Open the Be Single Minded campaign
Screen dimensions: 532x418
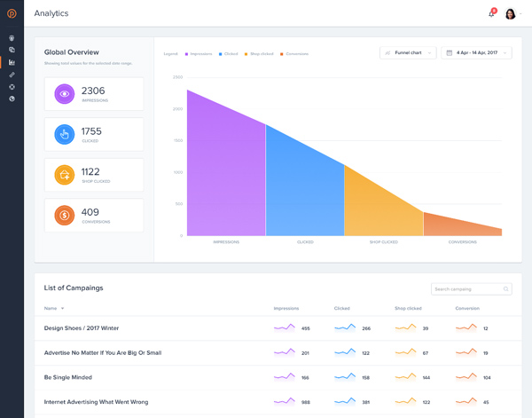coord(68,377)
